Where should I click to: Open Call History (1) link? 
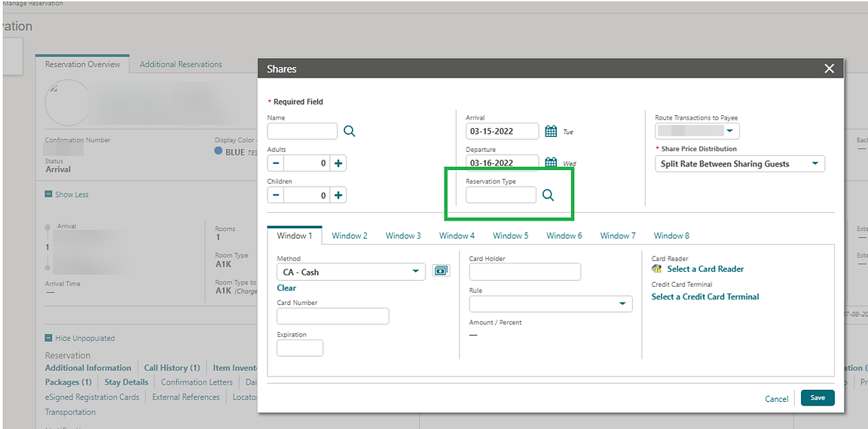pyautogui.click(x=172, y=367)
